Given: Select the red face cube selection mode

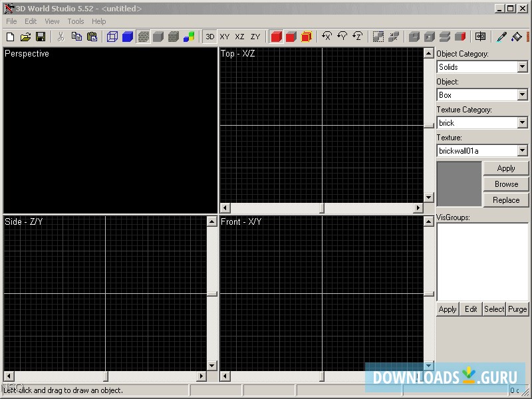Looking at the screenshot, I should tap(291, 37).
